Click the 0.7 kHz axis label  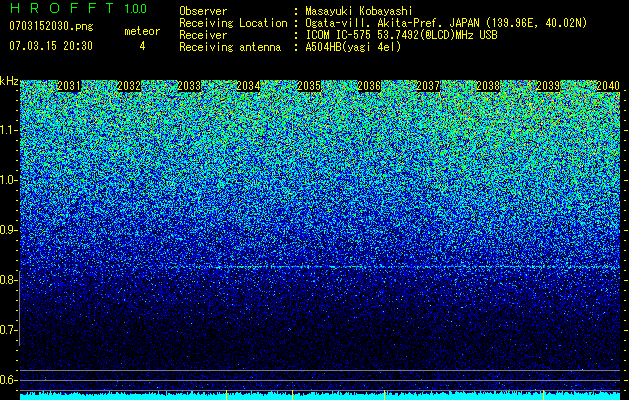(8, 330)
